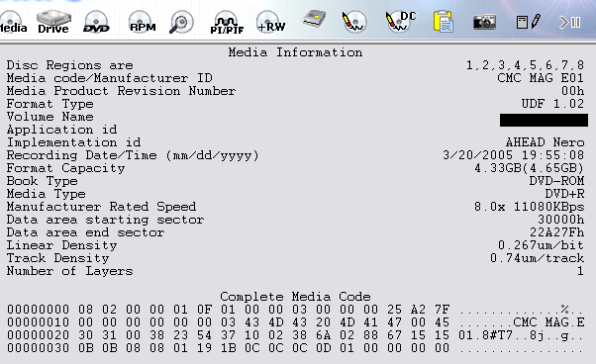Open the RPM test icon
This screenshot has height=364, width=596.
[143, 22]
